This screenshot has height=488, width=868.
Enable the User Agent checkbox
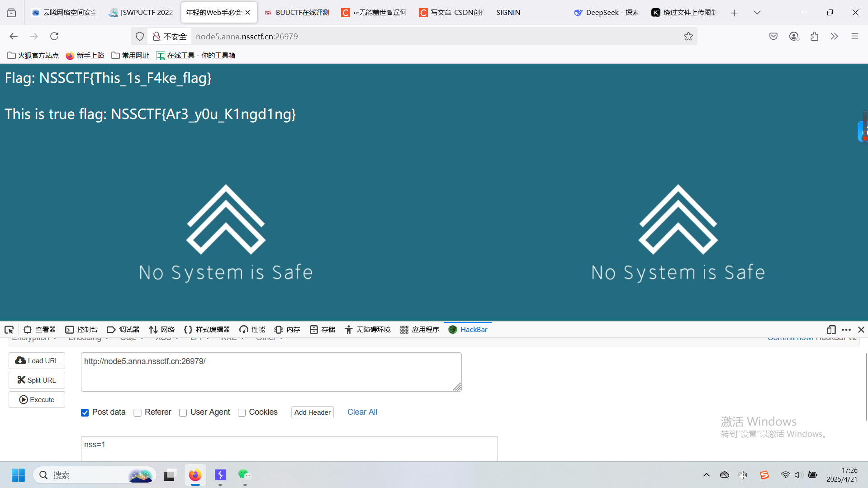[x=183, y=412]
